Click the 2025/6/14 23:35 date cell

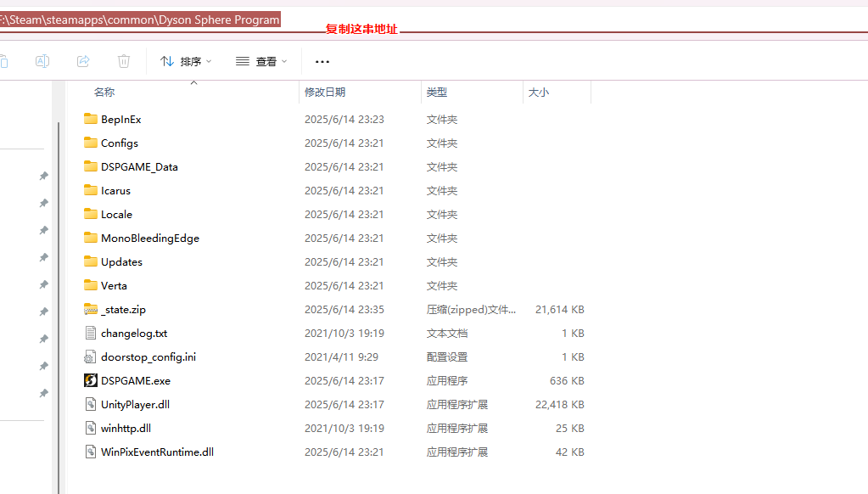(x=344, y=310)
